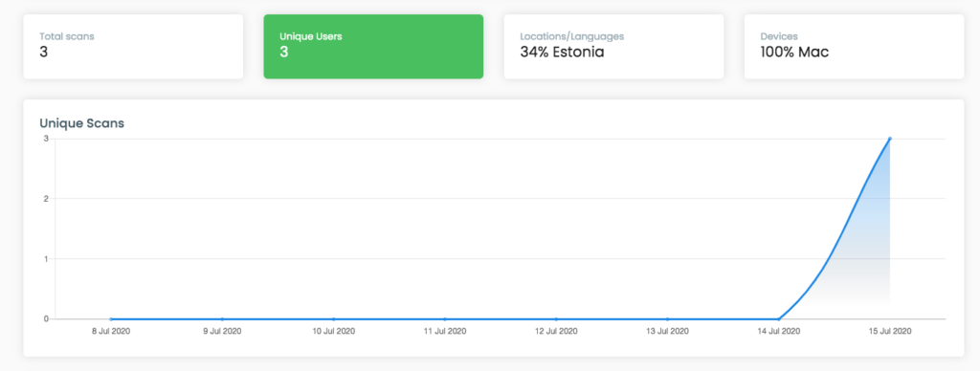Click the data point for 12 Jul 2020
This screenshot has width=980, height=371.
click(x=556, y=318)
